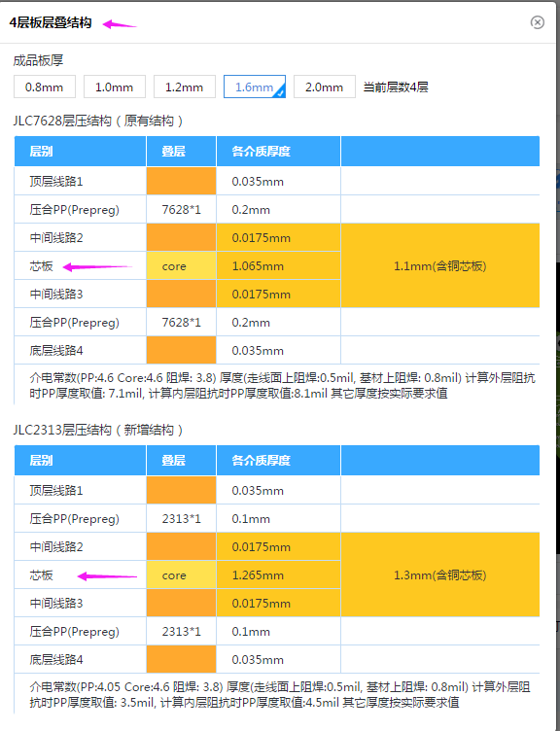Click the core cell in JLC7628 structure
This screenshot has width=560, height=731.
182,266
